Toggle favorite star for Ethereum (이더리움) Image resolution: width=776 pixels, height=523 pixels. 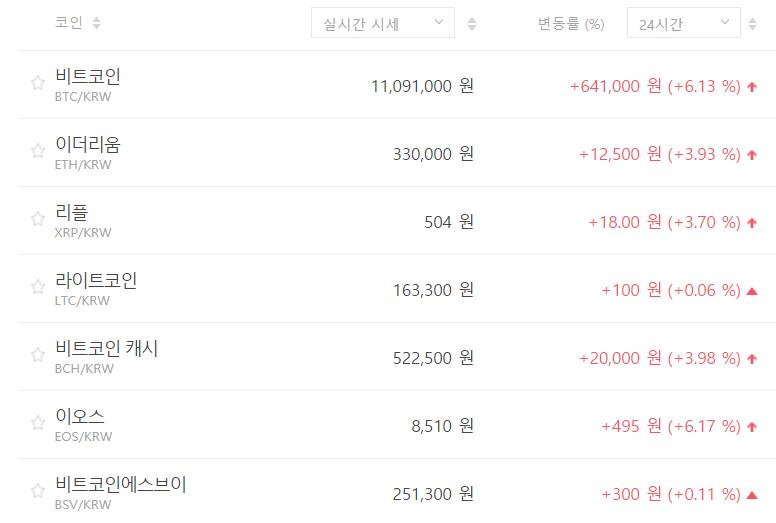[x=38, y=151]
